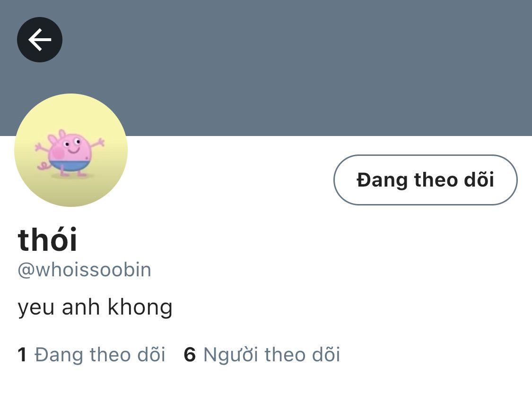Open the Peppa Pig profile picture
Image resolution: width=532 pixels, height=401 pixels.
tap(71, 150)
